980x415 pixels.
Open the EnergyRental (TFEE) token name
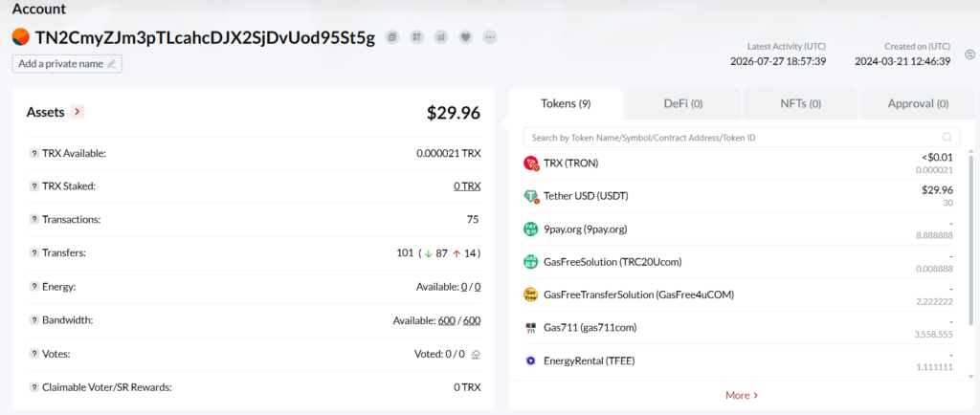coord(590,360)
